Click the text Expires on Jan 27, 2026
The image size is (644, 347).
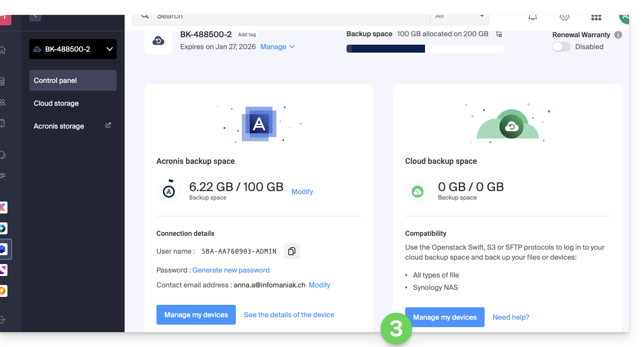[218, 47]
